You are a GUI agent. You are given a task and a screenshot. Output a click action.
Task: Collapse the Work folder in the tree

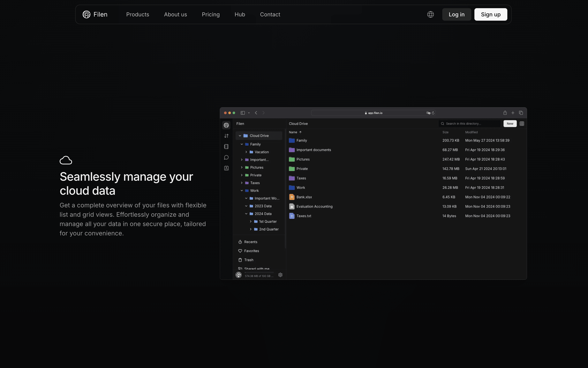[x=242, y=191]
